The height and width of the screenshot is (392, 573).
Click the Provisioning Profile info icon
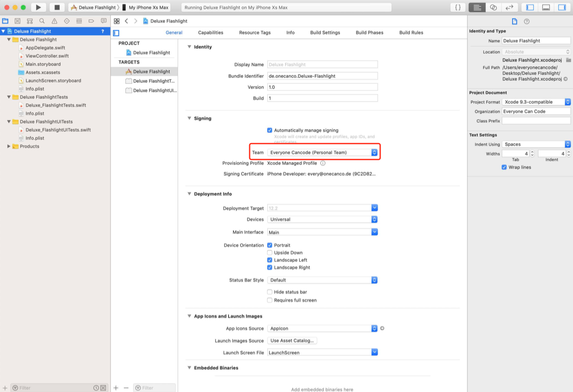pos(323,163)
